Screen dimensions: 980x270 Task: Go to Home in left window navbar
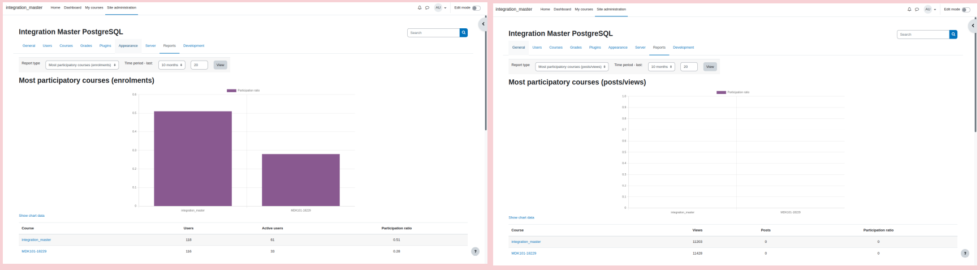point(55,8)
